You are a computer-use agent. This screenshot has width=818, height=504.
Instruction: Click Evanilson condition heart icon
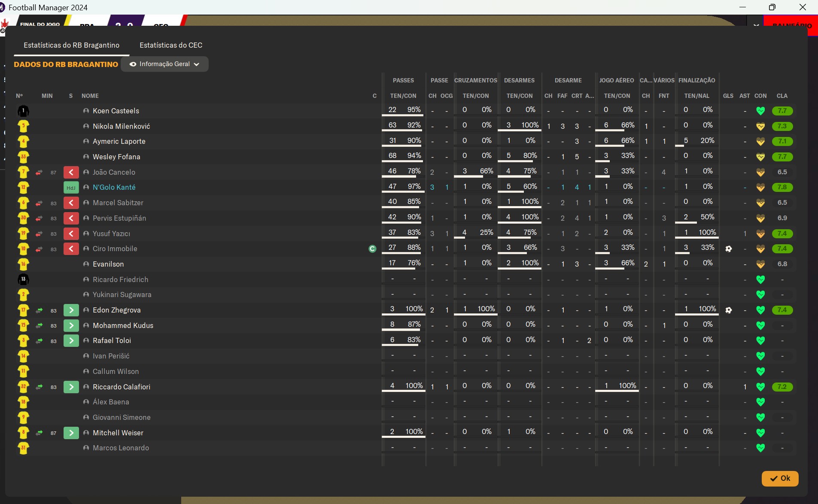point(760,264)
